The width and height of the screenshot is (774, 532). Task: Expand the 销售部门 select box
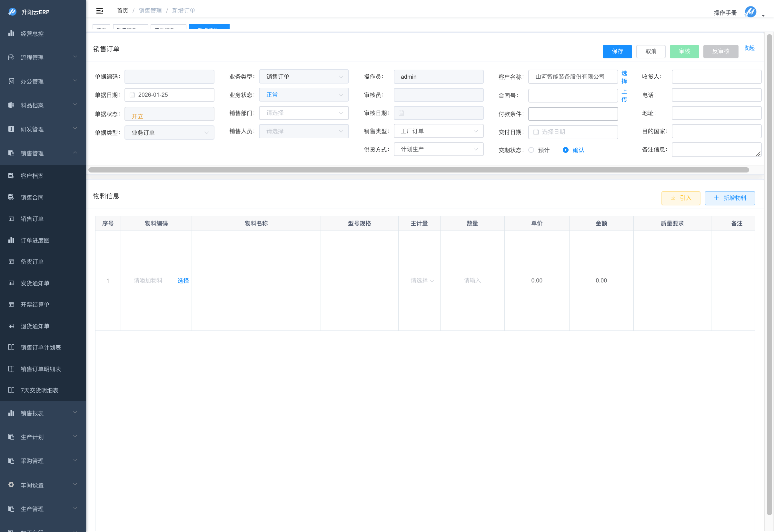(304, 113)
